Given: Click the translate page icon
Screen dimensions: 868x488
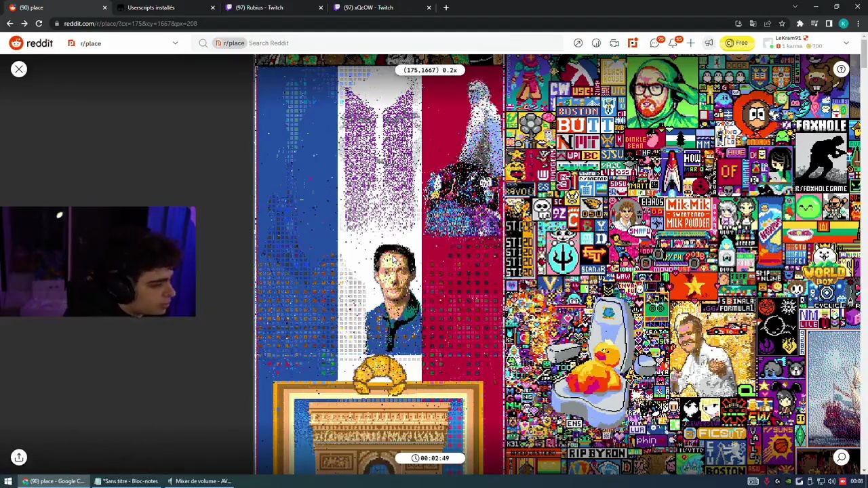Looking at the screenshot, I should 753,24.
